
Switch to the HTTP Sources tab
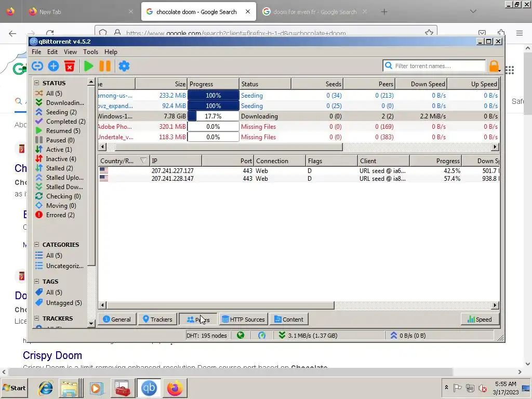point(243,320)
